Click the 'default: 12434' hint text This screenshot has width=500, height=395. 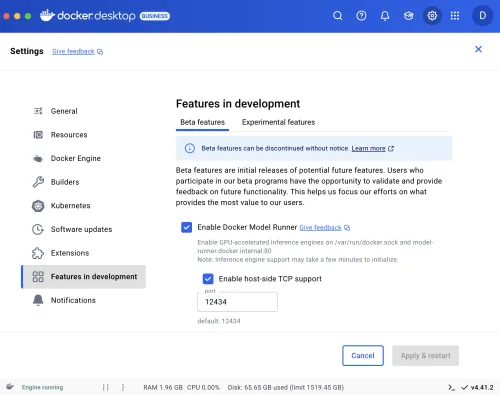[x=219, y=321]
